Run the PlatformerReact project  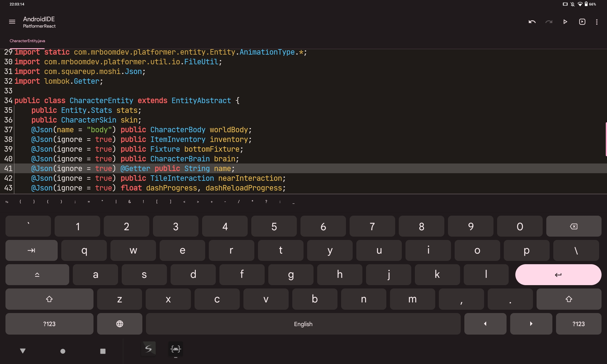pyautogui.click(x=565, y=22)
